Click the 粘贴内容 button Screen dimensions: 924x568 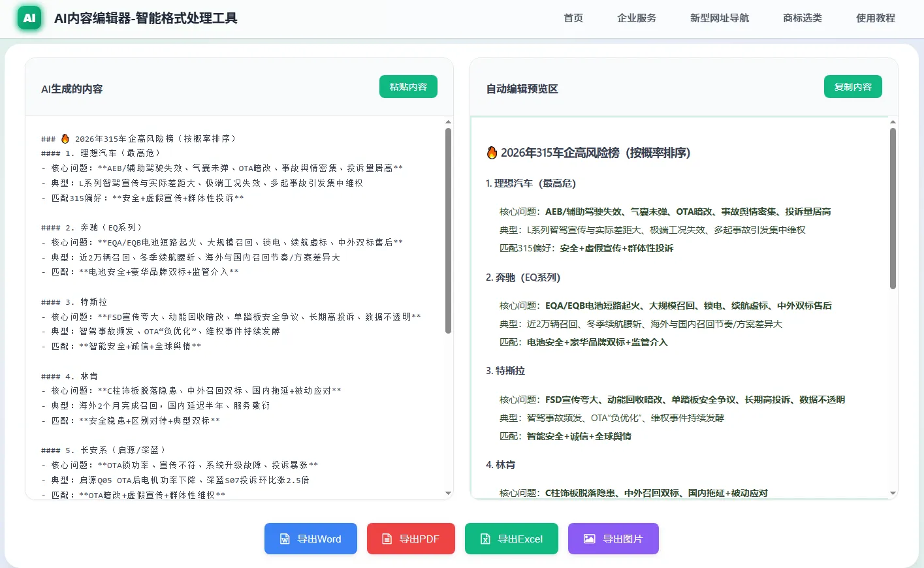pos(408,86)
